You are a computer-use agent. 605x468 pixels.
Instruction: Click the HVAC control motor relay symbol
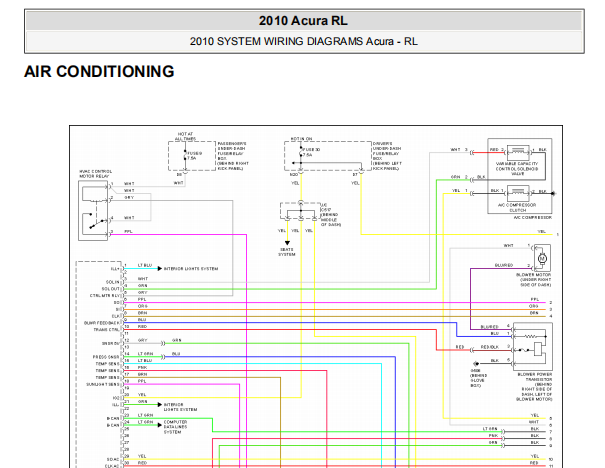coord(93,211)
